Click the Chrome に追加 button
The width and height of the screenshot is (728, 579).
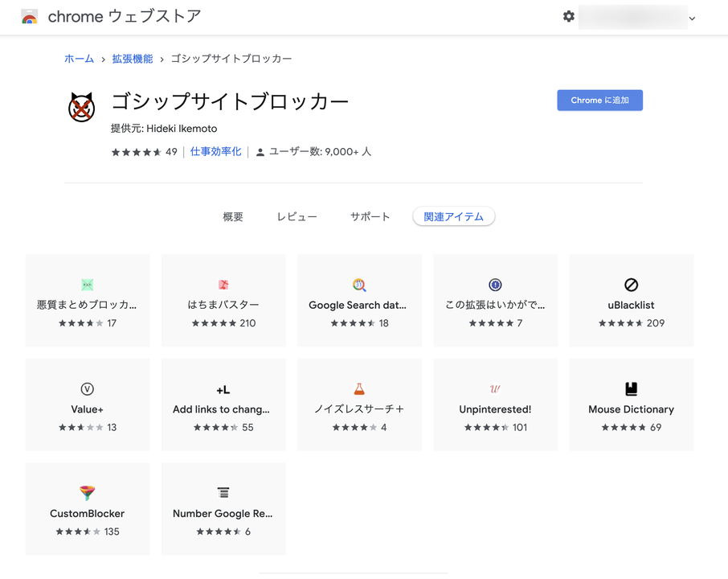pyautogui.click(x=600, y=101)
